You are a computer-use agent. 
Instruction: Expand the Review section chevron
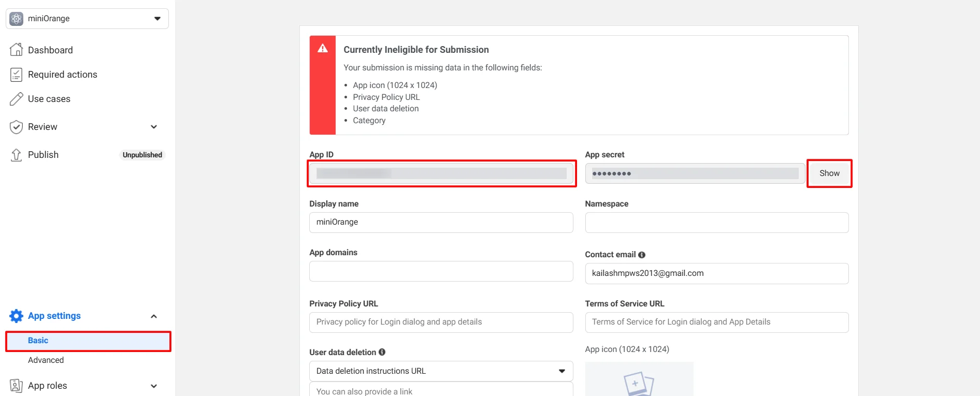pos(154,127)
